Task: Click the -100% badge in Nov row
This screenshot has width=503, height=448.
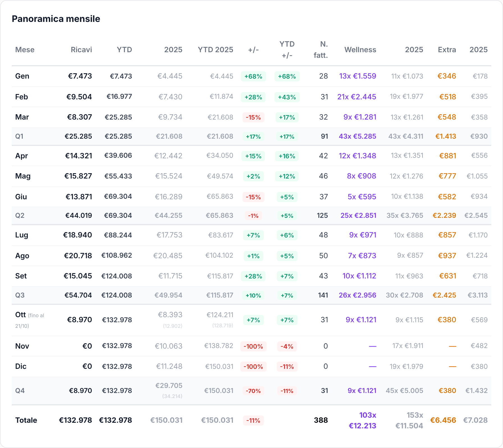Action: [x=253, y=346]
